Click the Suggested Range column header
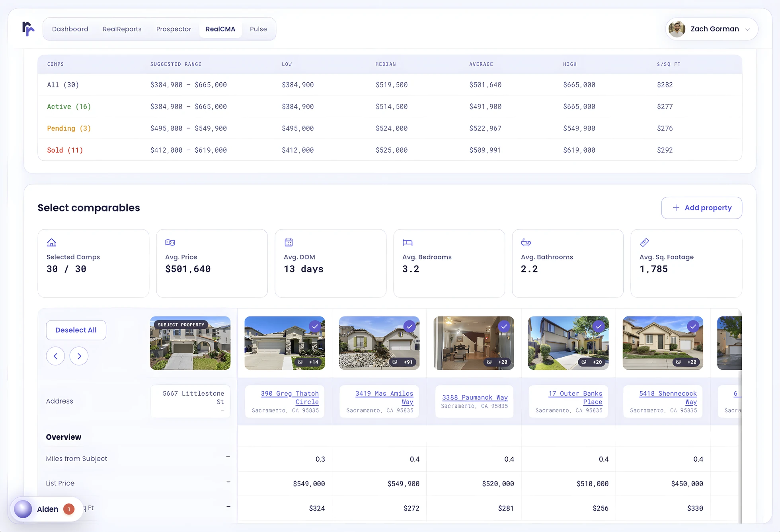The height and width of the screenshot is (532, 780). point(176,64)
